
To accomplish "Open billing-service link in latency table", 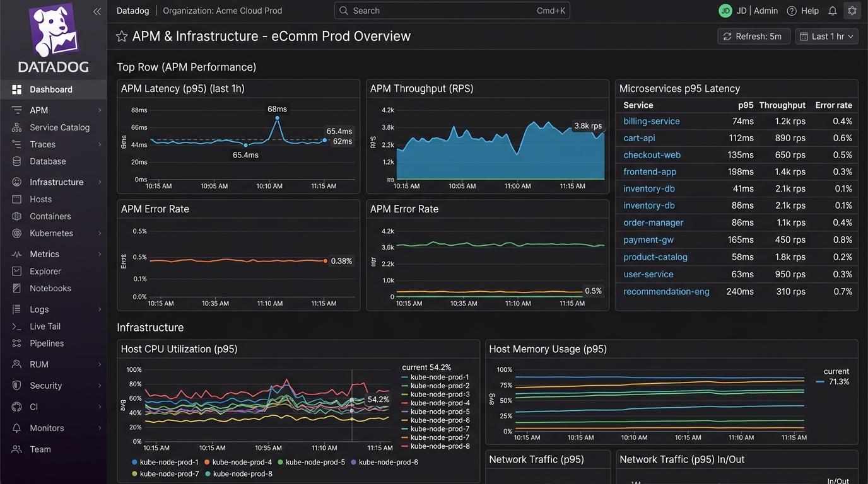I will click(x=652, y=121).
